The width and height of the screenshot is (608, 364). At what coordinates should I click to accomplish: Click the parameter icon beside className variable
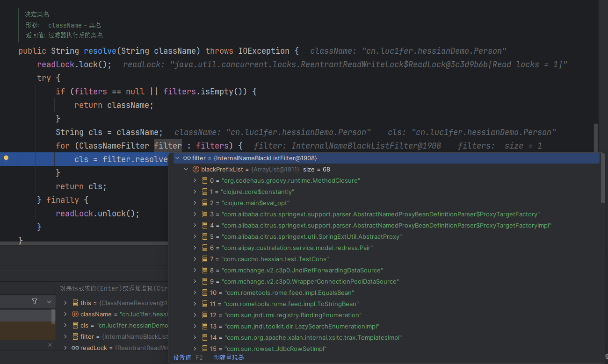pos(75,314)
